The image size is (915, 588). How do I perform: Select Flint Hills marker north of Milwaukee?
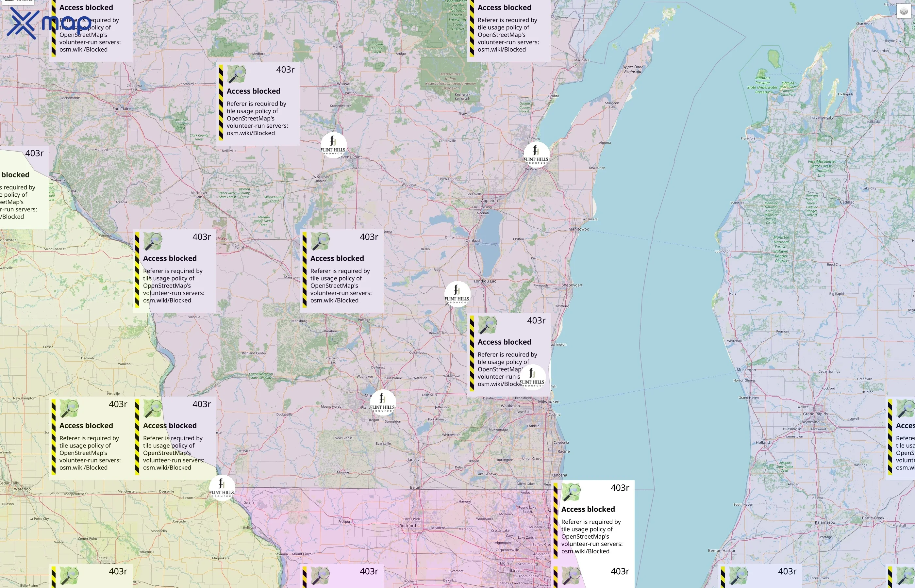coord(532,377)
